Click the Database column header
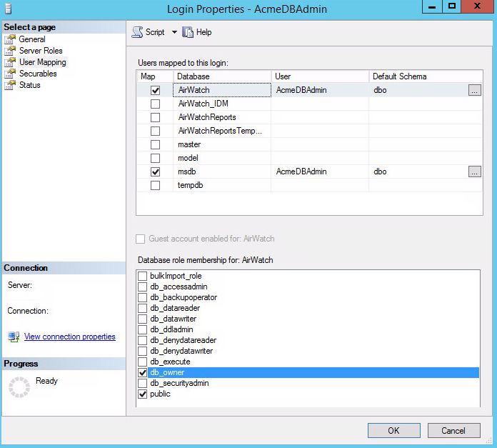 tap(222, 76)
